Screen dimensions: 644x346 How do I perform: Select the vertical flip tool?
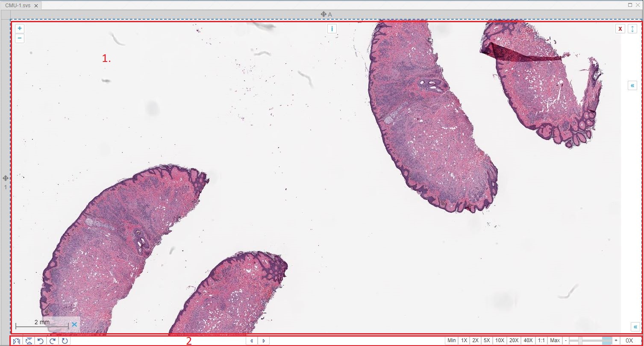(x=28, y=340)
